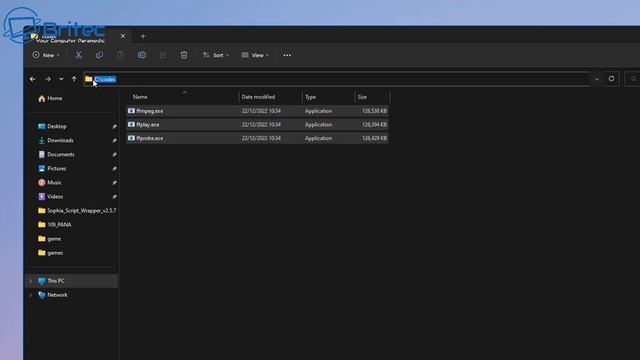Unpin Pictures using its pin icon
The image size is (640, 360).
tap(114, 169)
